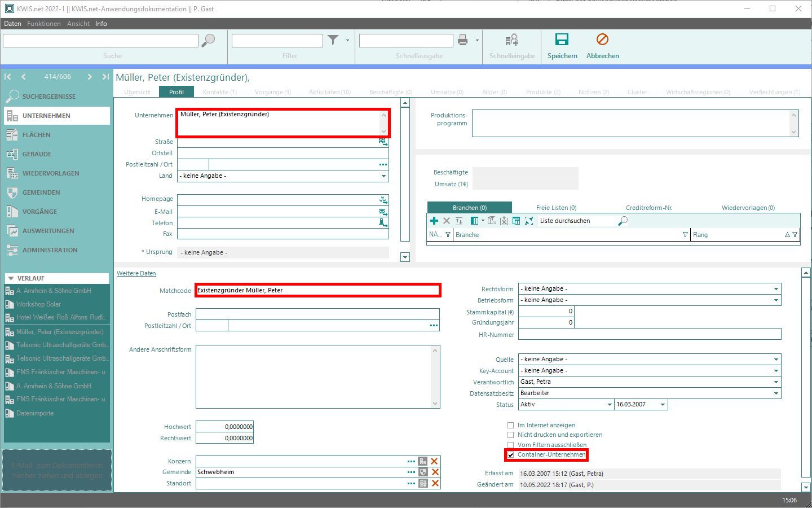Click the HR-Nummer input field
This screenshot has width=812, height=508.
[x=650, y=334]
